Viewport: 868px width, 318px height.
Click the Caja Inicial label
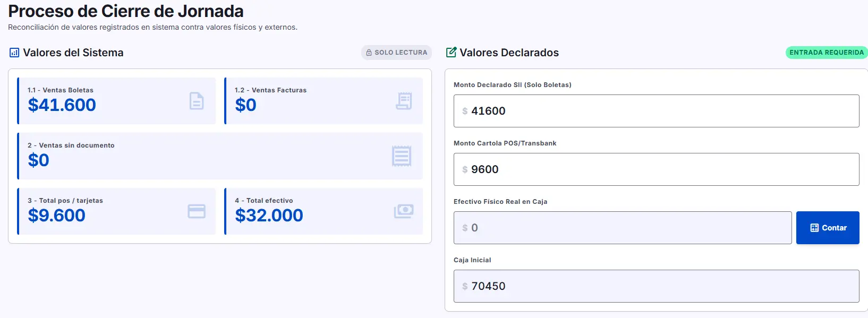coord(472,260)
